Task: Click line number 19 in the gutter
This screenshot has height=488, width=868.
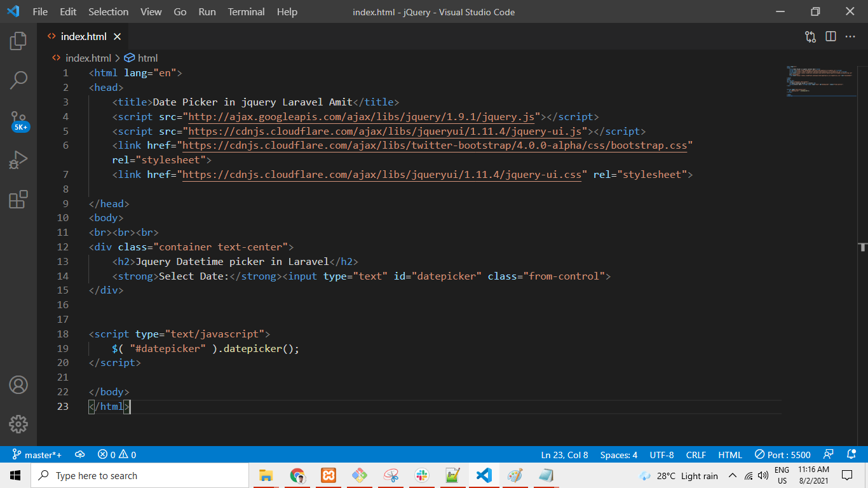Action: [62, 349]
